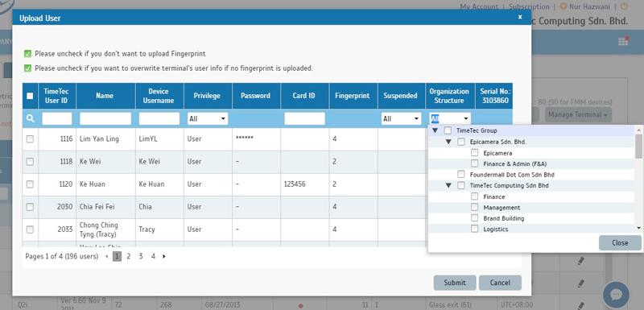Click scroll-down arrow in organization tree
Image resolution: width=644 pixels, height=310 pixels.
(638, 229)
